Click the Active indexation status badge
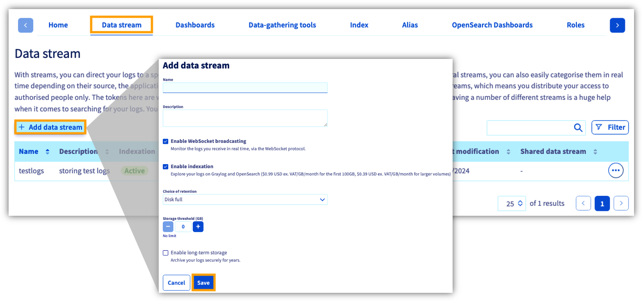The height and width of the screenshot is (301, 644). (134, 171)
